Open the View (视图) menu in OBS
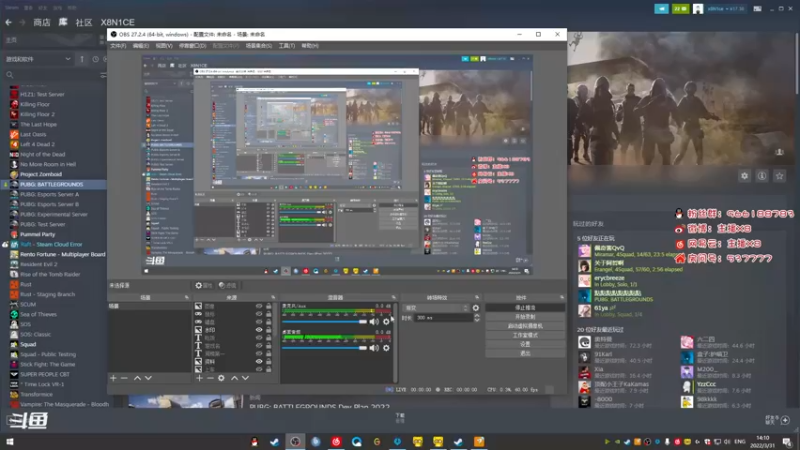The width and height of the screenshot is (800, 450). tap(164, 46)
